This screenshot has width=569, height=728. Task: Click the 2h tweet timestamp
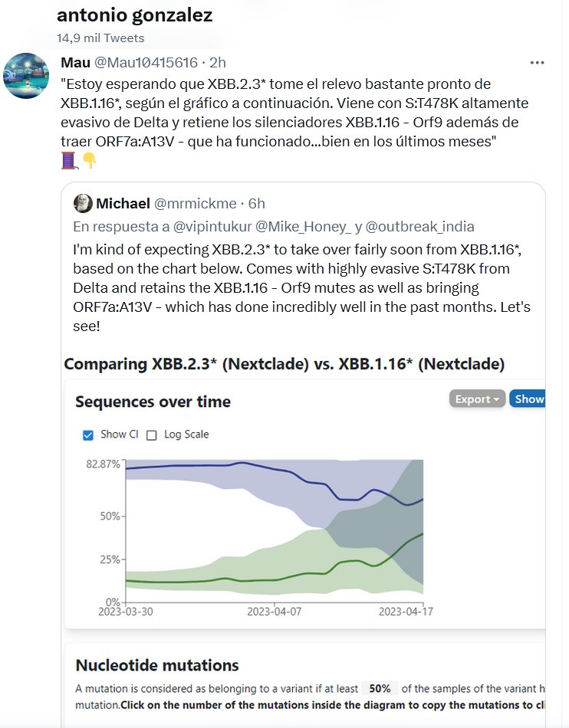218,62
